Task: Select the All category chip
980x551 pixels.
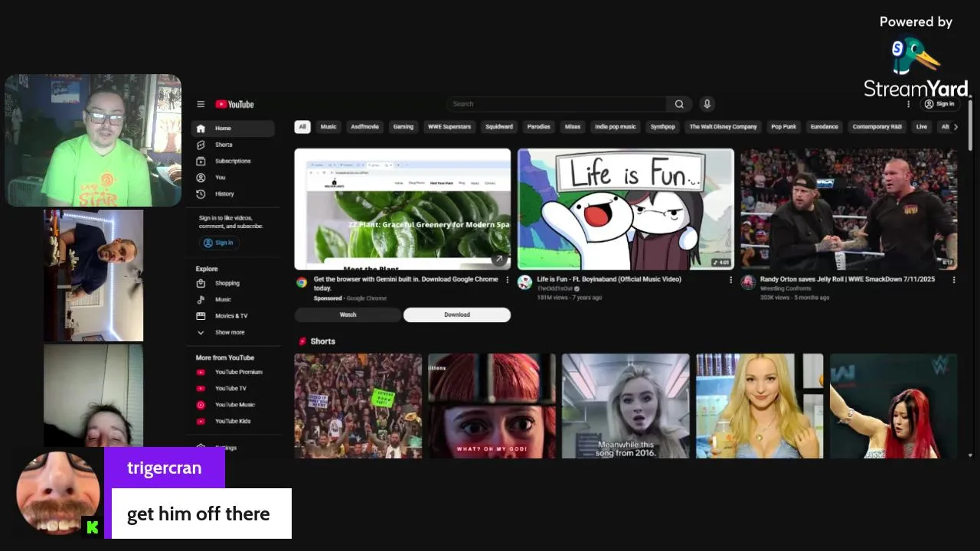Action: coord(302,127)
